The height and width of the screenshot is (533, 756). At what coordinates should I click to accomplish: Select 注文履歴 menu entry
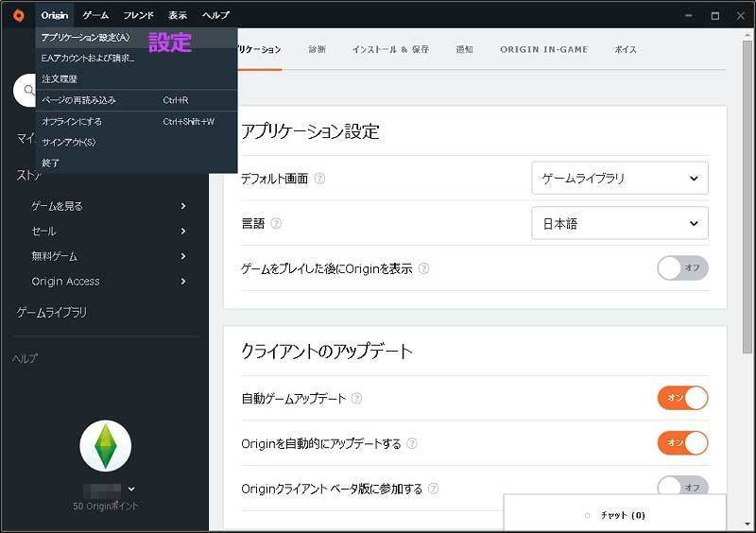[x=136, y=79]
